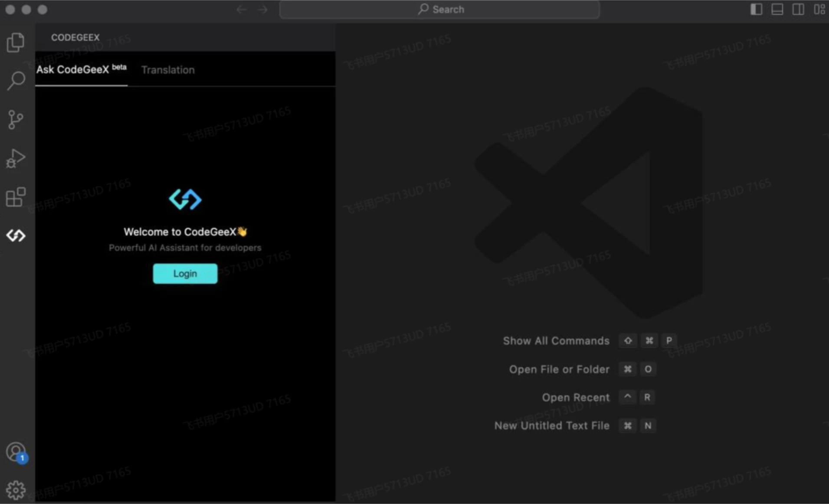
Task: Open the Run and Debug view
Action: [16, 158]
